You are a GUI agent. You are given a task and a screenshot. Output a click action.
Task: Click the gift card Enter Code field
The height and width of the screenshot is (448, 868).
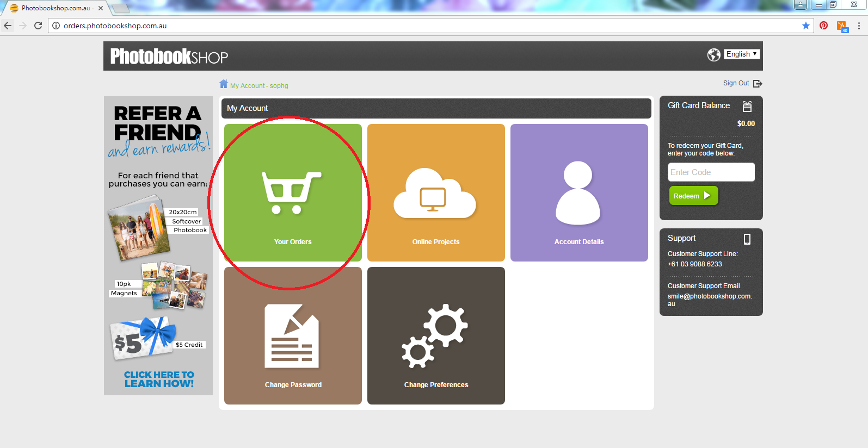(711, 172)
